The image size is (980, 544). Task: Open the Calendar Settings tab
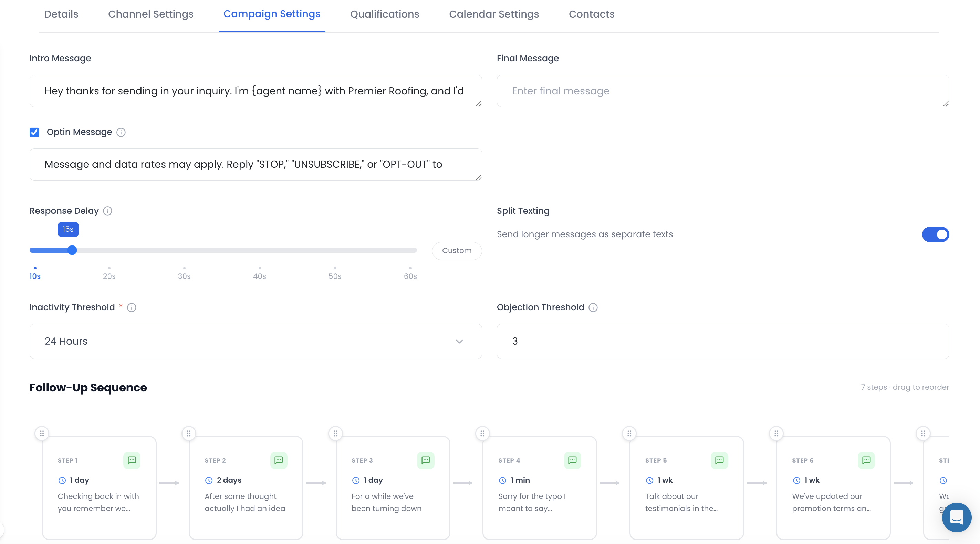493,14
